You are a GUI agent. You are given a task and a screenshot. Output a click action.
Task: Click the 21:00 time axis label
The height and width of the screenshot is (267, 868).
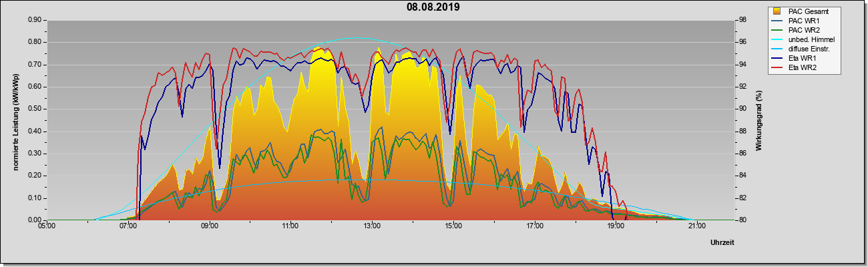point(696,226)
